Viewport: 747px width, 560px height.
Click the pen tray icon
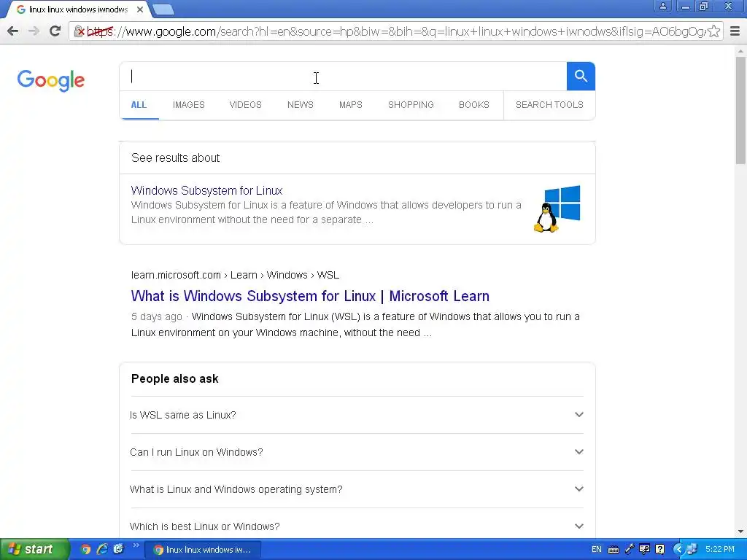tap(630, 550)
